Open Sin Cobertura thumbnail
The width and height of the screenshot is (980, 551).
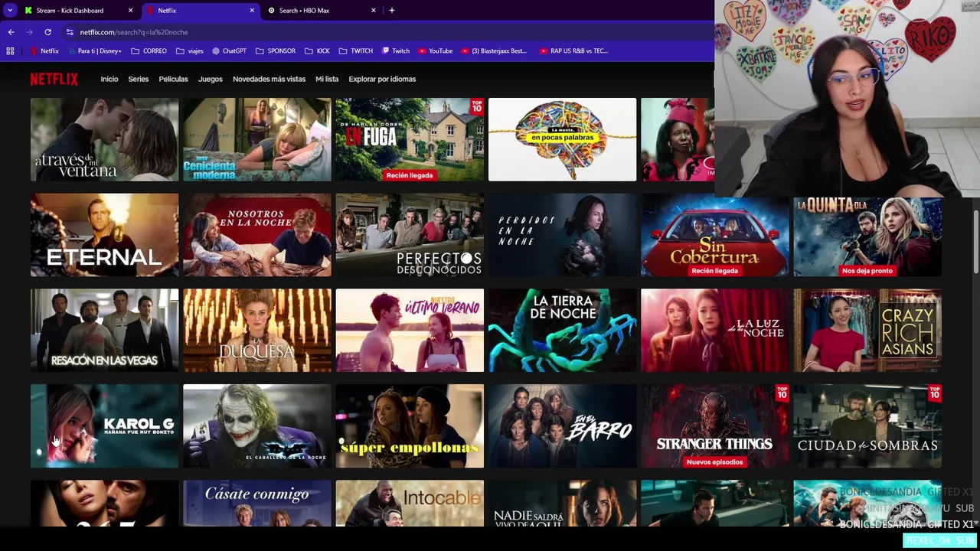click(715, 236)
